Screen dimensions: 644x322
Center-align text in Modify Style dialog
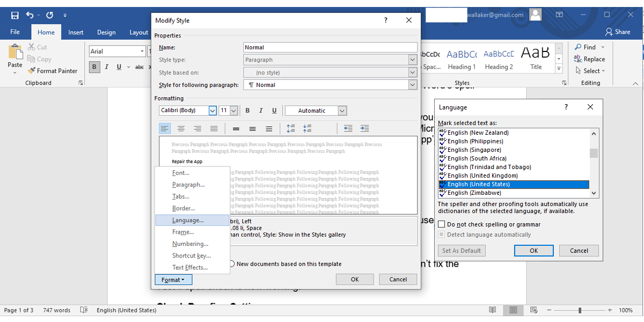tap(181, 129)
